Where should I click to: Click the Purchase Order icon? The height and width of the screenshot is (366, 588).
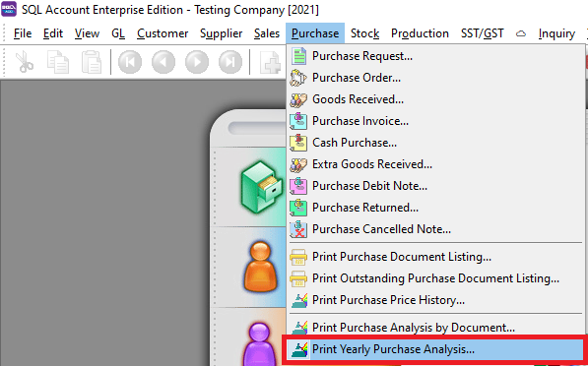click(x=298, y=78)
